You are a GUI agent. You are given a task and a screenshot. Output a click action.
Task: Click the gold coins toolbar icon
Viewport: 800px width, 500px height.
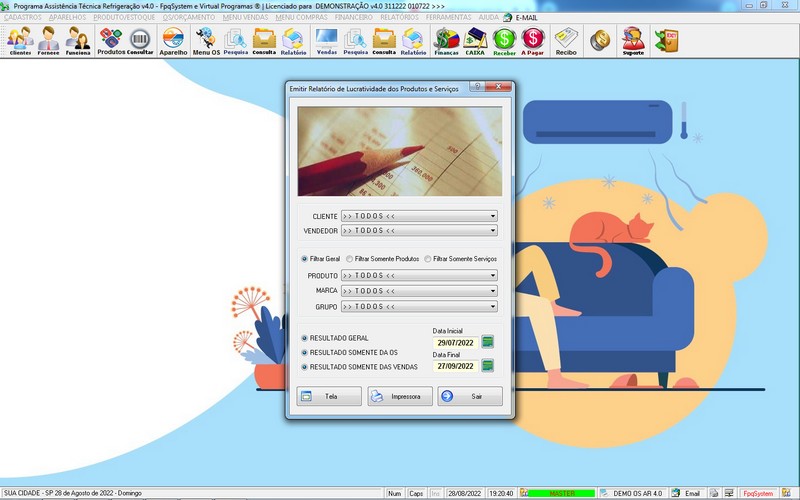(600, 40)
